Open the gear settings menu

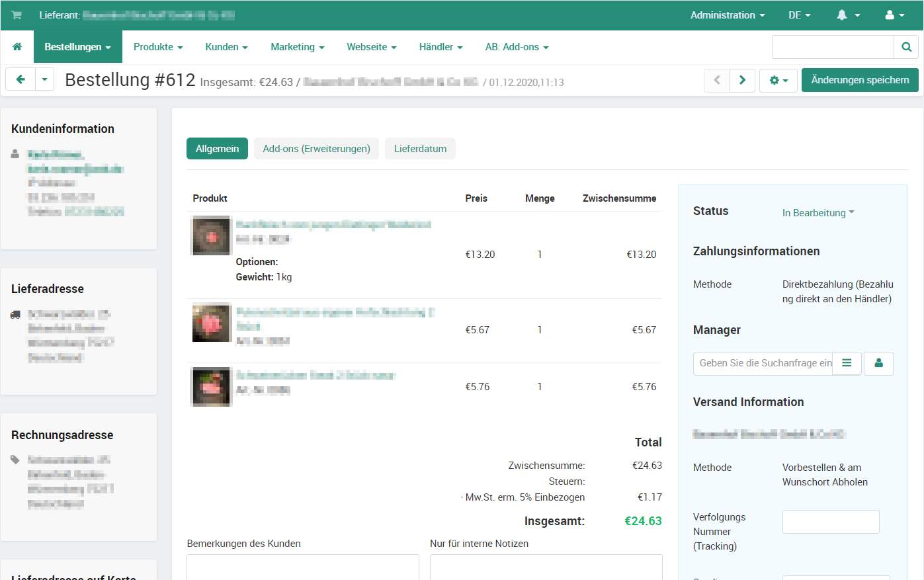[778, 80]
